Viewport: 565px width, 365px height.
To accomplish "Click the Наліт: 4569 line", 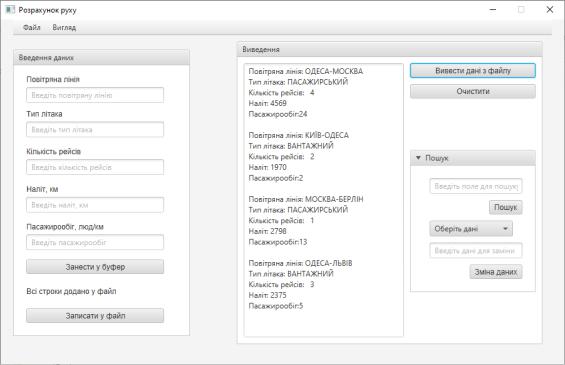I will [268, 103].
